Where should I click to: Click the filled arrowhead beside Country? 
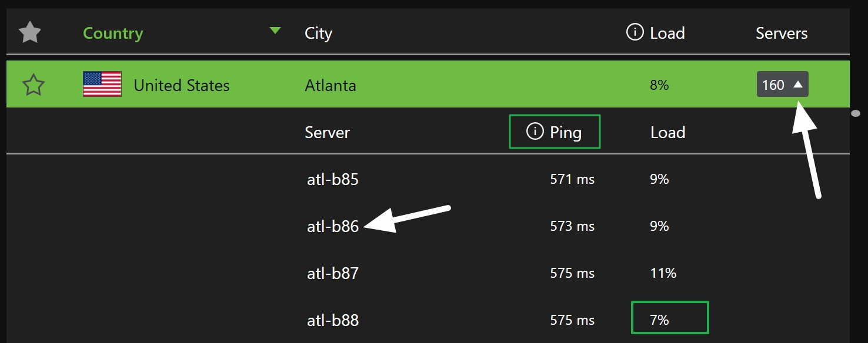click(x=275, y=31)
